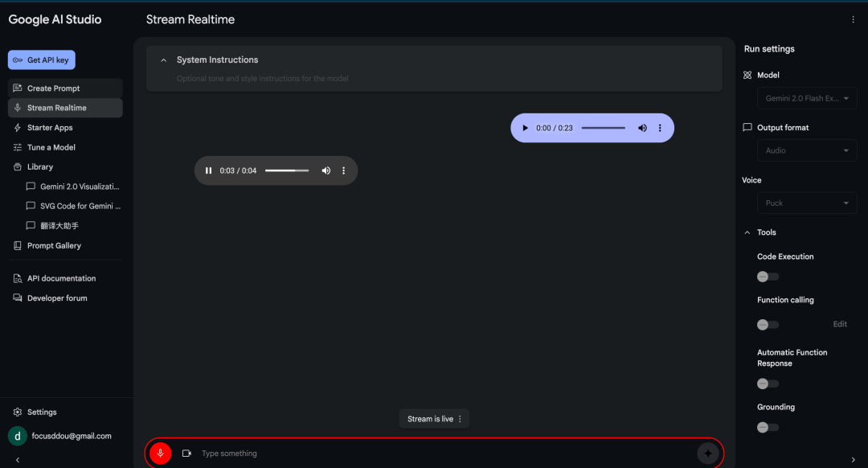Open more options on 0:04 audio clip
The image size is (868, 468).
[343, 170]
